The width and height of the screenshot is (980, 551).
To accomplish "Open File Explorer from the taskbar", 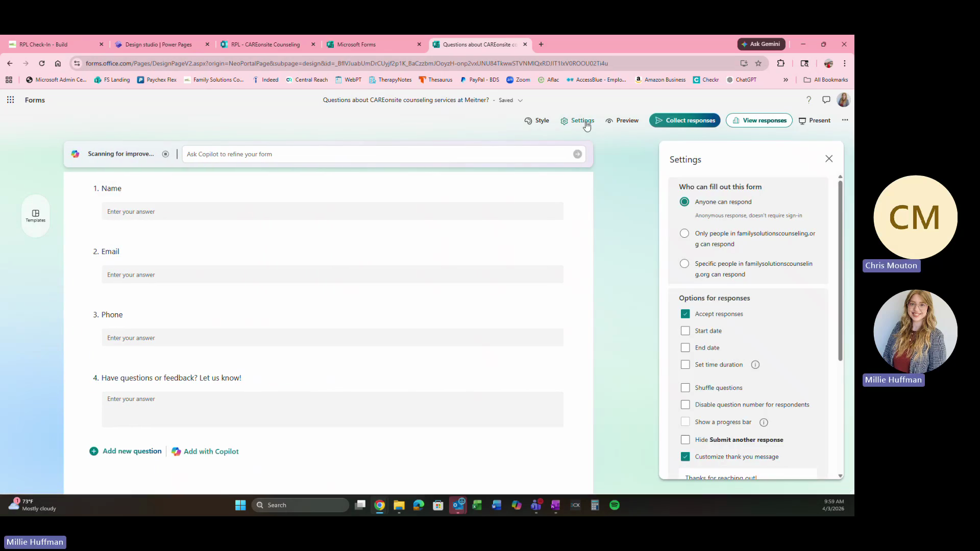I will click(x=399, y=505).
